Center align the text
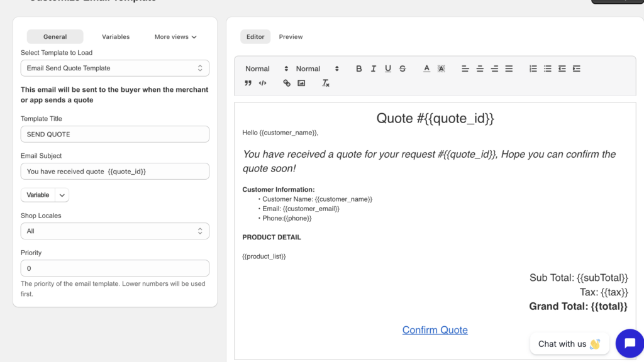 click(x=480, y=69)
